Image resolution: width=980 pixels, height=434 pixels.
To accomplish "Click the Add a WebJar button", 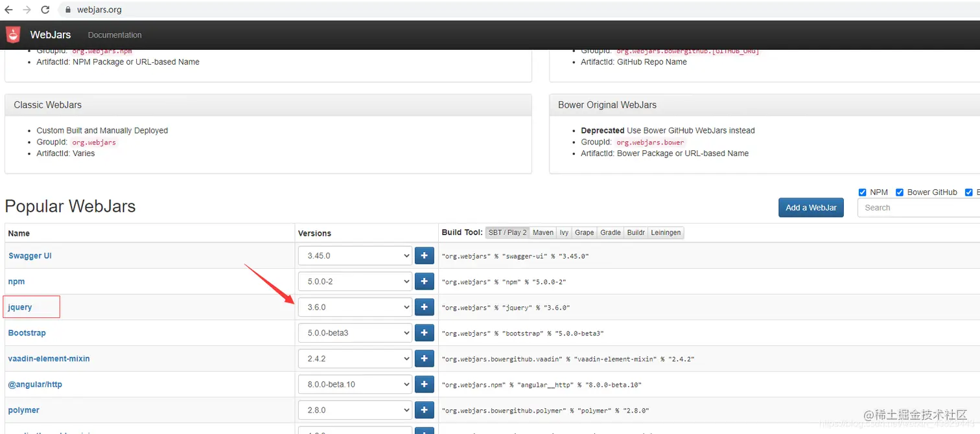I will point(811,208).
